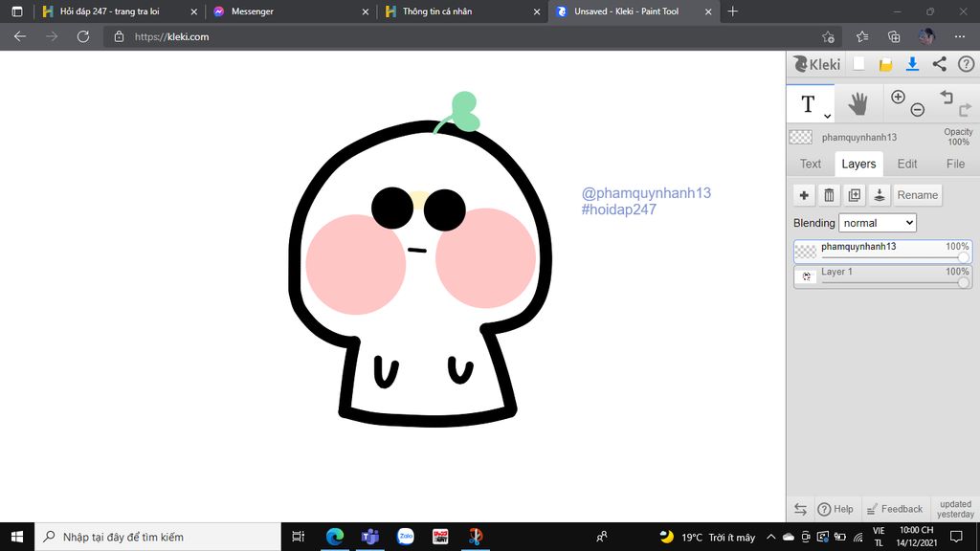The width and height of the screenshot is (980, 551).
Task: Switch to the Layers tab
Action: pyautogui.click(x=858, y=164)
